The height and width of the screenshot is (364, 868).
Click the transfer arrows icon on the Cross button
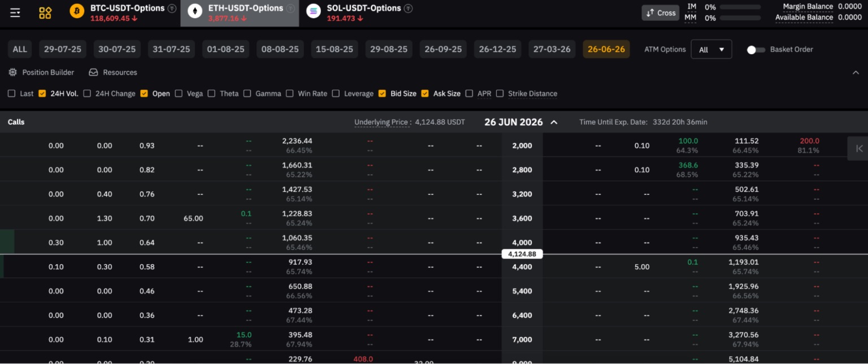click(649, 12)
